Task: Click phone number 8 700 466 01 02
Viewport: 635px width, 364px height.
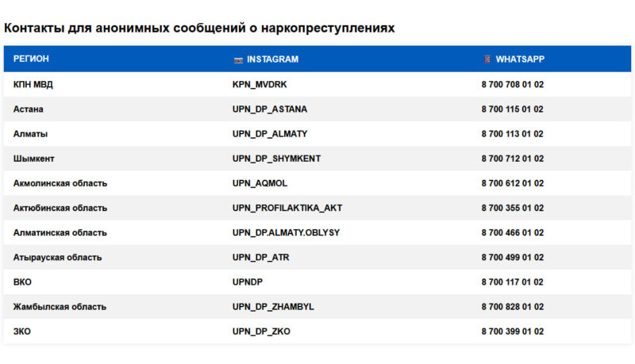Action: [512, 232]
